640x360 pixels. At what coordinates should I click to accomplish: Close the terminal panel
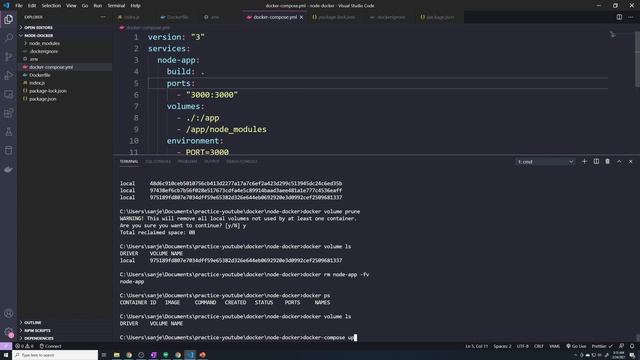point(631,162)
